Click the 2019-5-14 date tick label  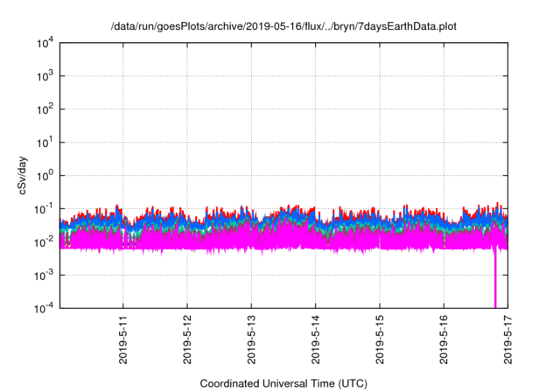coord(315,339)
